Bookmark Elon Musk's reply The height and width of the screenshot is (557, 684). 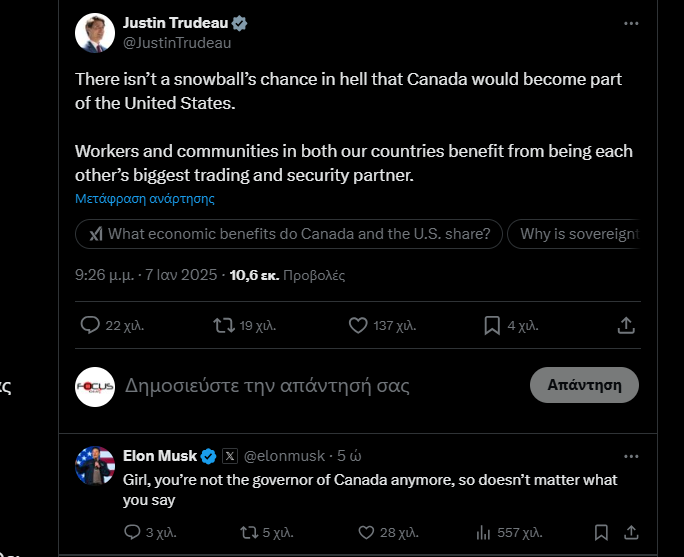[601, 532]
